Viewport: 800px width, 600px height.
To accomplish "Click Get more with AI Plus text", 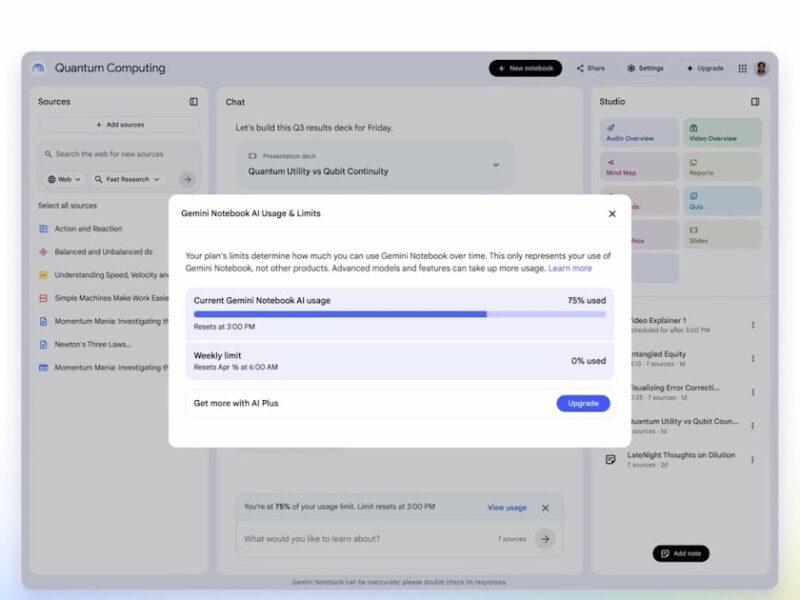I will [236, 403].
